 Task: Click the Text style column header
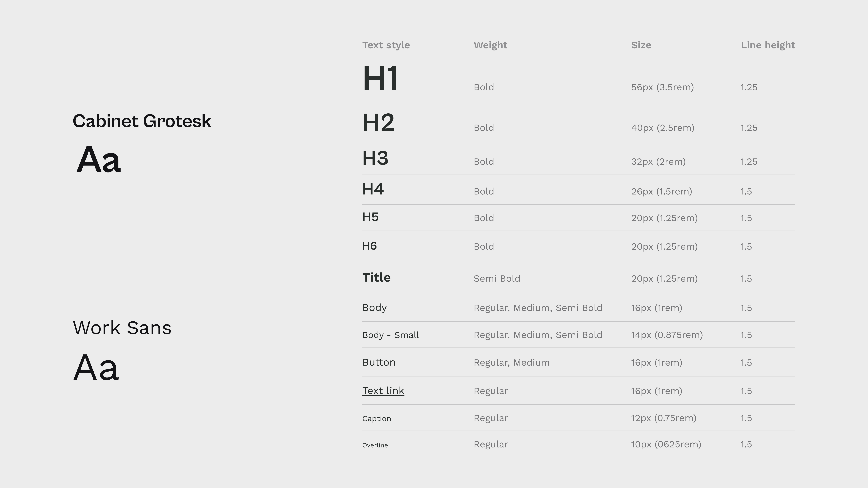pyautogui.click(x=386, y=45)
